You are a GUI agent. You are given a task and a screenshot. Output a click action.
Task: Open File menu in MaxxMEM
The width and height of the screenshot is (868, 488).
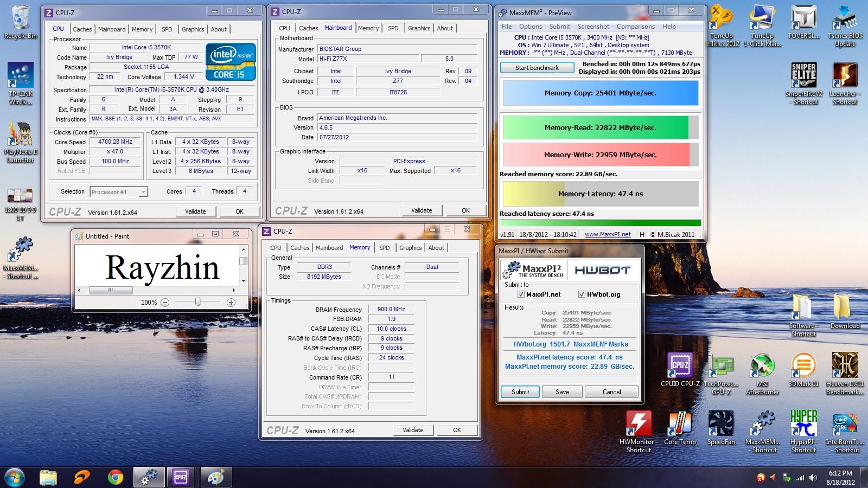point(507,27)
